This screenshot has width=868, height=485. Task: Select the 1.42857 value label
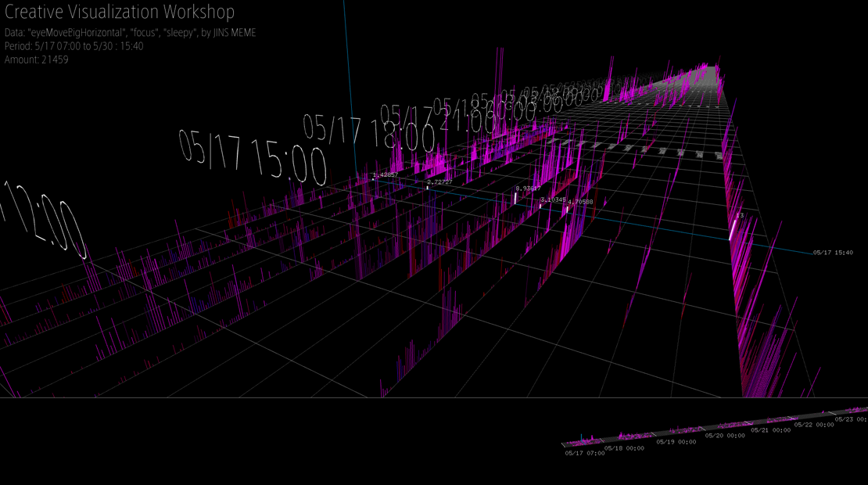pyautogui.click(x=386, y=175)
